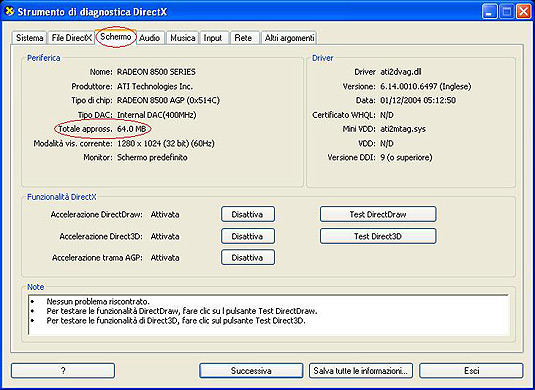Click Salva tutte le informazioni button
Screen dimensions: 535x390
point(361,371)
